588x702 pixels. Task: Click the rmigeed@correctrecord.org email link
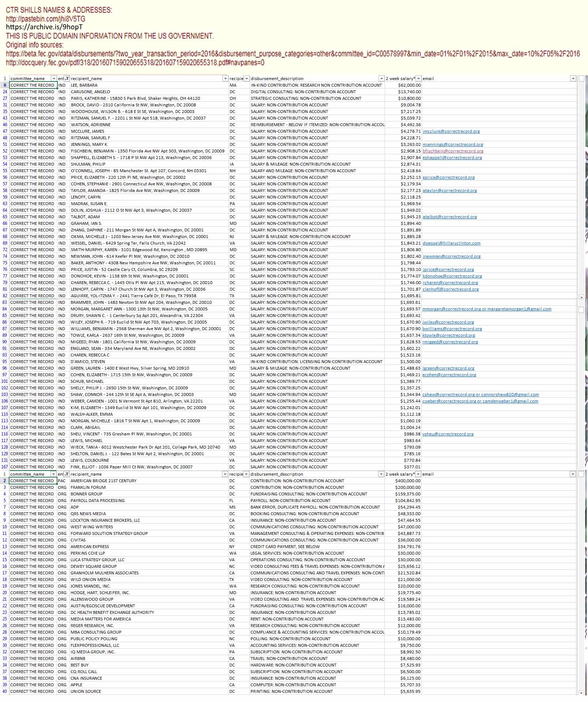coord(450,342)
